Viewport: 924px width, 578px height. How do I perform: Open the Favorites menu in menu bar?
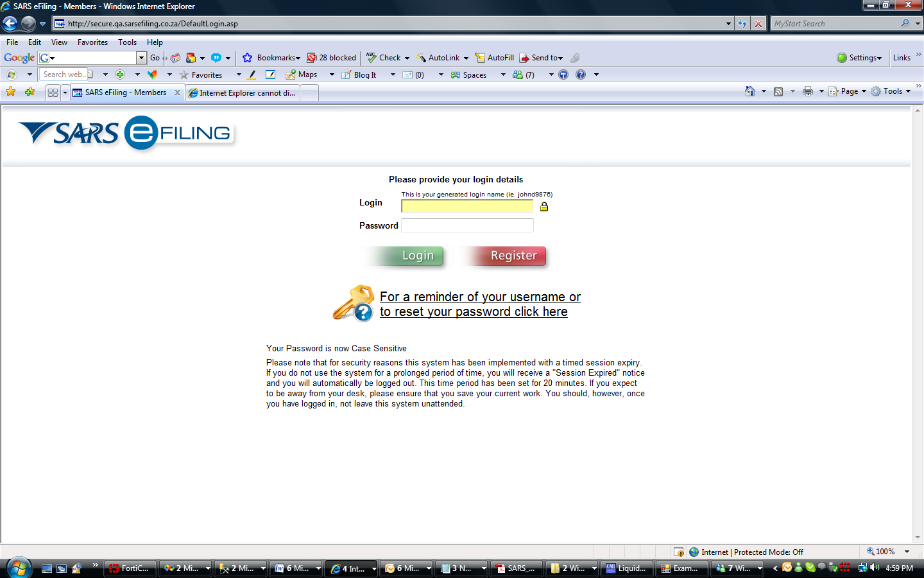click(92, 42)
